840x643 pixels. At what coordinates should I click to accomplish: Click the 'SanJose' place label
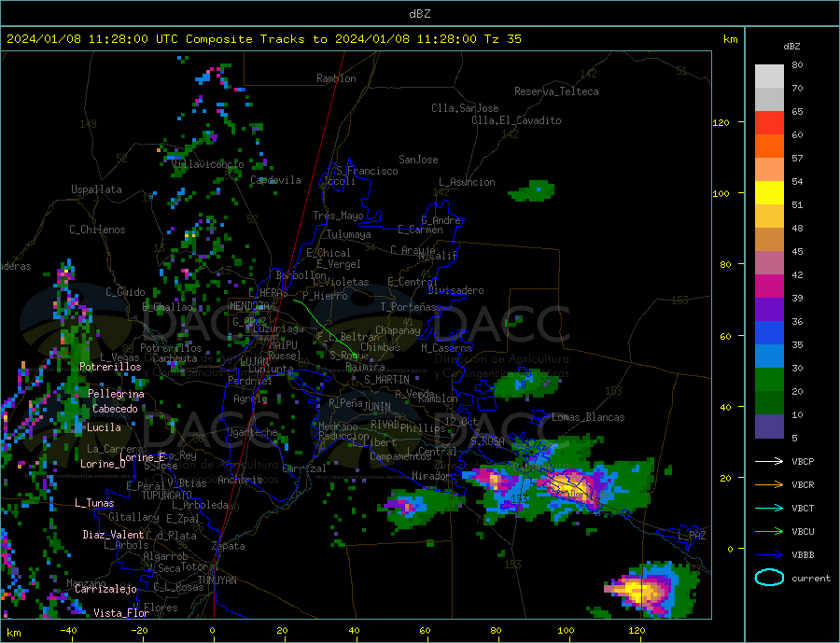tap(418, 160)
